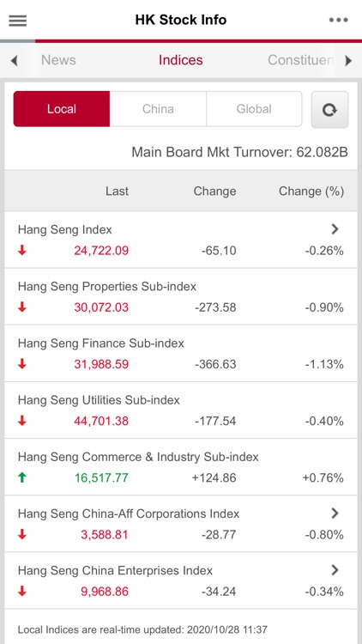Screen dimensions: 362x644
Task: Select the Indices tab
Action: click(181, 60)
